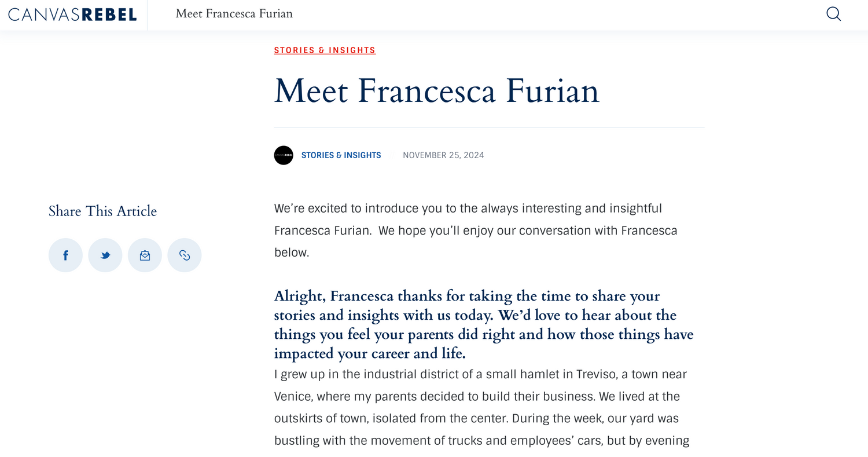The image size is (868, 457).
Task: Click the divider line below the headline
Action: [x=489, y=127]
